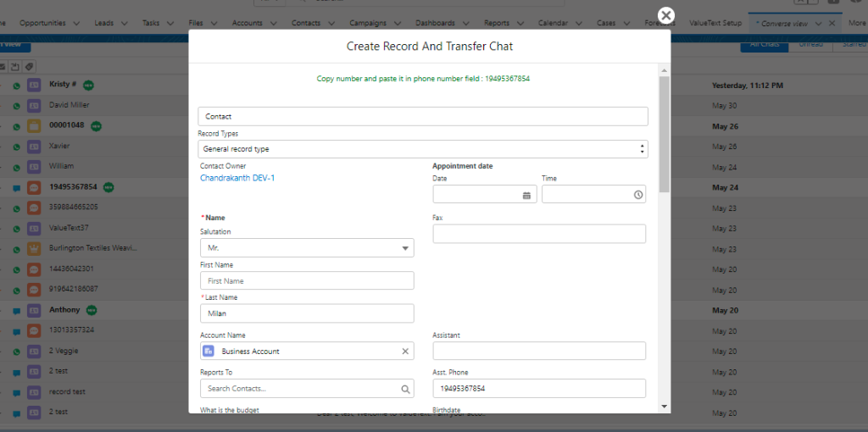Click the Business Account record icon
Image resolution: width=868 pixels, height=432 pixels.
[x=209, y=352]
